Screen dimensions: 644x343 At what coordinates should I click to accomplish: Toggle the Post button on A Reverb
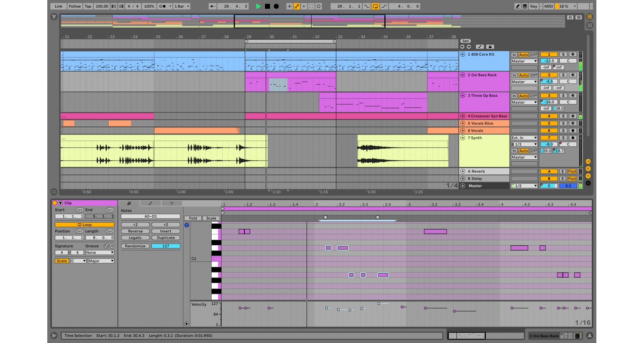(x=572, y=171)
